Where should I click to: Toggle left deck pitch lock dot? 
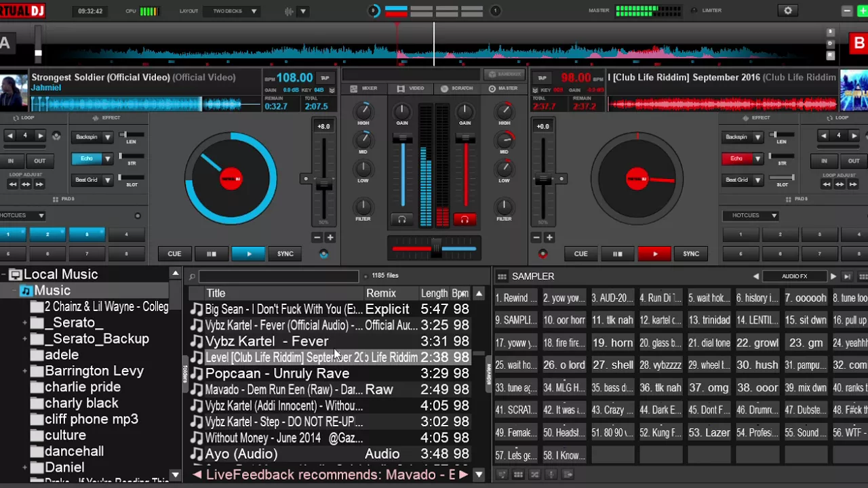(x=306, y=179)
